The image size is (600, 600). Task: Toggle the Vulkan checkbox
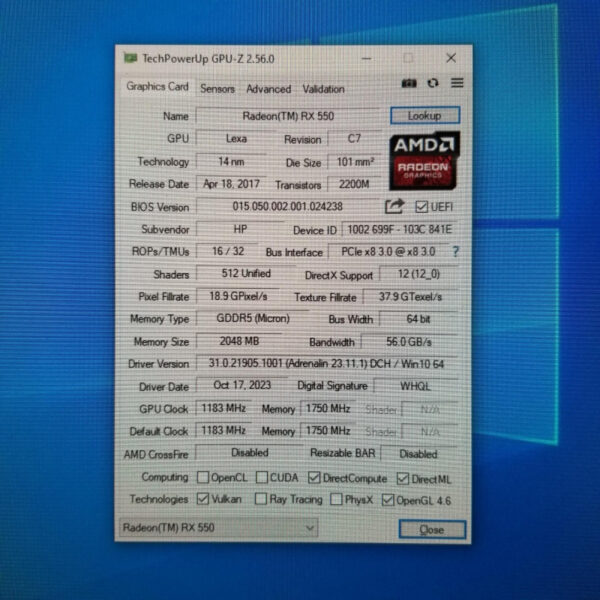click(203, 499)
